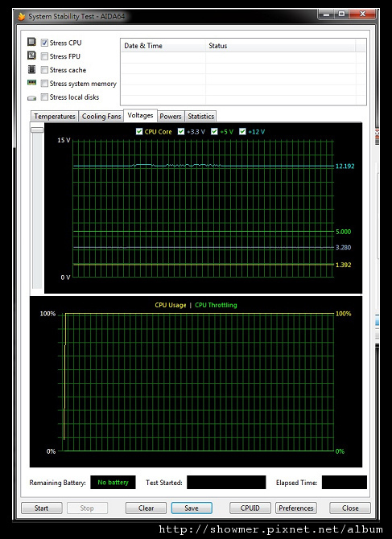Image resolution: width=392 pixels, height=539 pixels.
Task: Click the Status column header
Action: [x=281, y=46]
